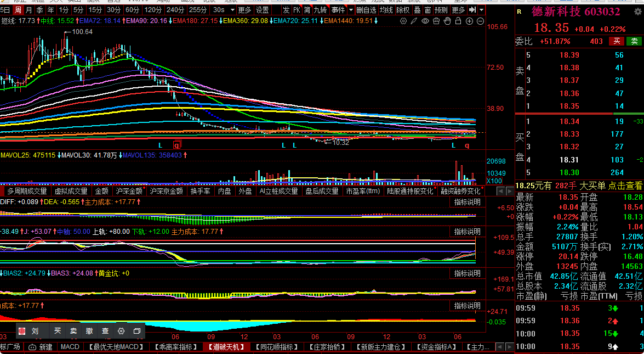
Task: Click the 均线 moving average button
Action: tap(386, 9)
